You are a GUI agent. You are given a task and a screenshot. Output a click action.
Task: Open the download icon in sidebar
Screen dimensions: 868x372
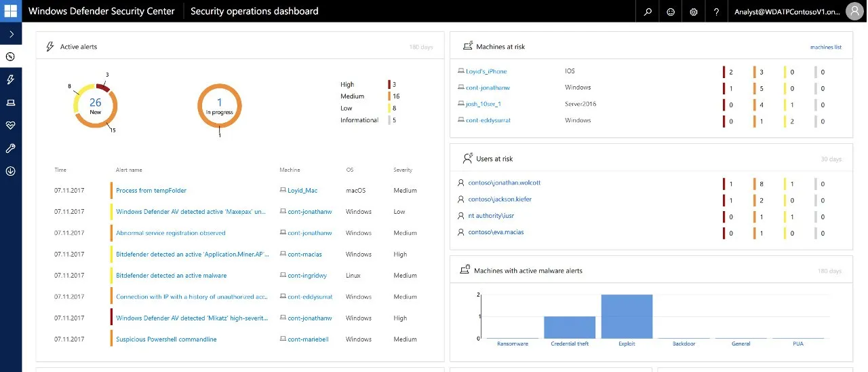click(x=11, y=171)
